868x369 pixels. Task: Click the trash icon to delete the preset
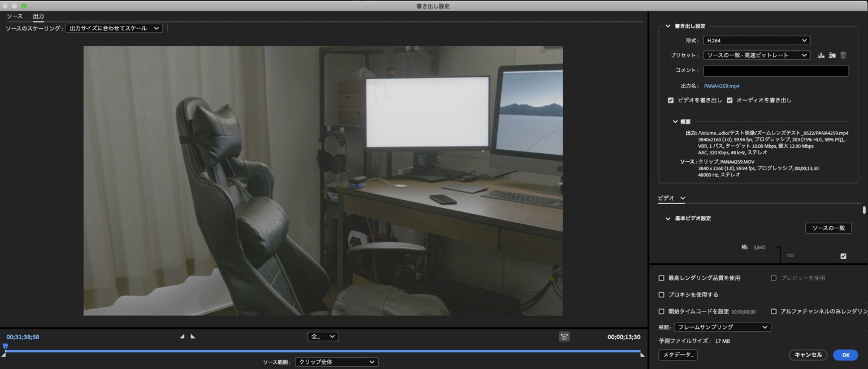843,55
